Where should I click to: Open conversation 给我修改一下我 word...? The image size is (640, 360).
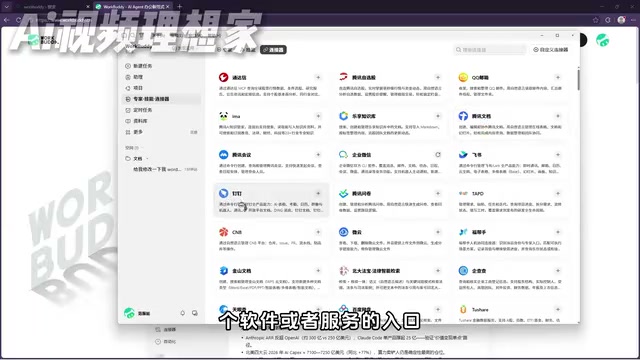tap(157, 169)
